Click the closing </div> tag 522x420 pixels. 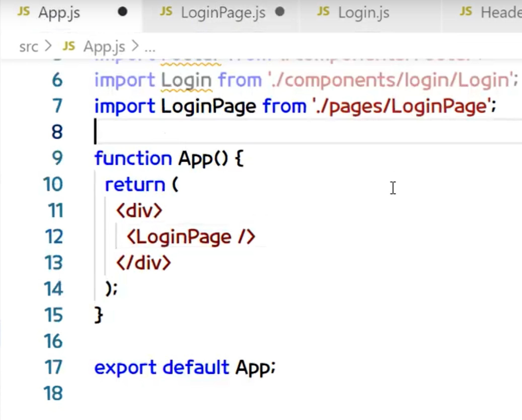pos(143,263)
